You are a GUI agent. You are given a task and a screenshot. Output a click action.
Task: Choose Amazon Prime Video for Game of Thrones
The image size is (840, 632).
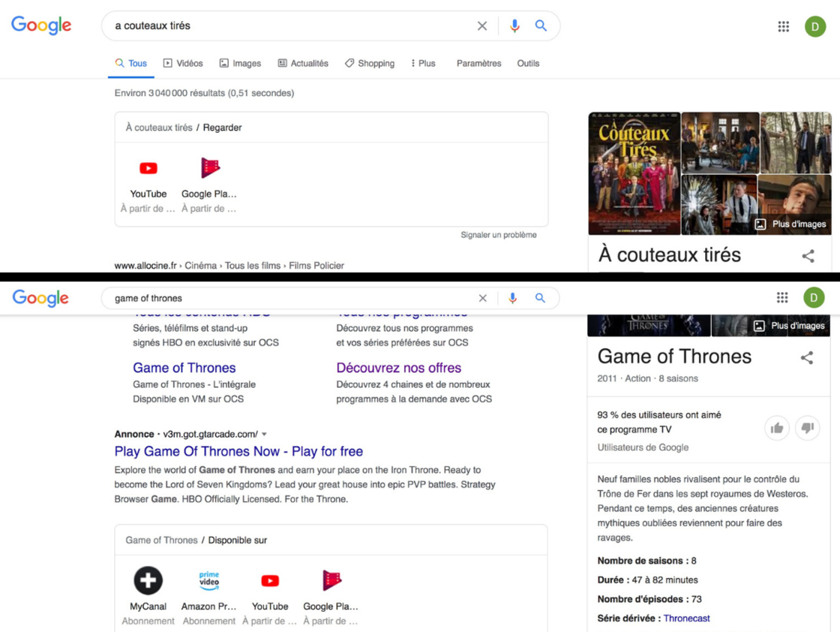click(209, 595)
